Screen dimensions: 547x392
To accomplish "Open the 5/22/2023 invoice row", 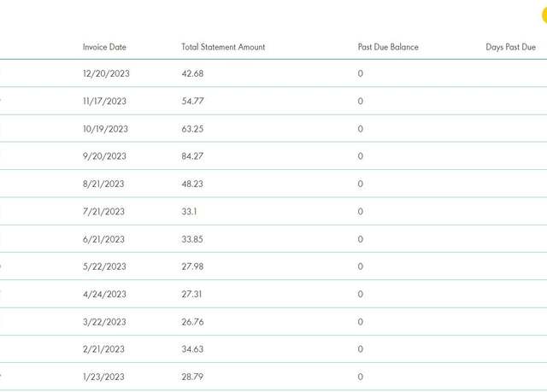I will pos(273,266).
